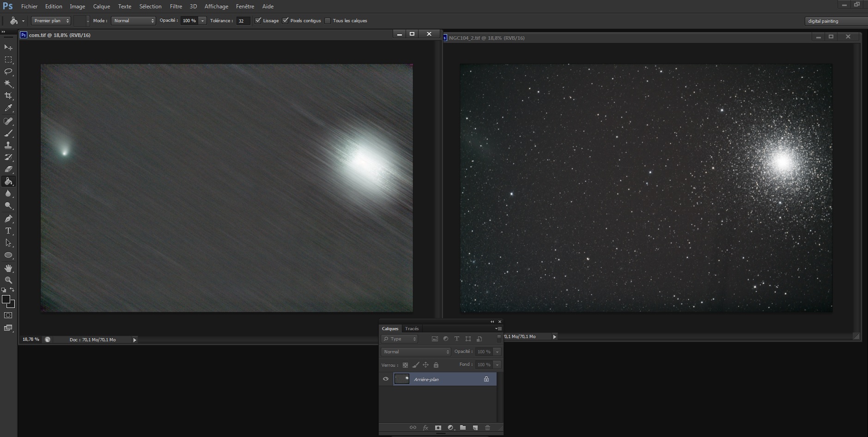
Task: Toggle the layer filter switch
Action: (x=499, y=339)
